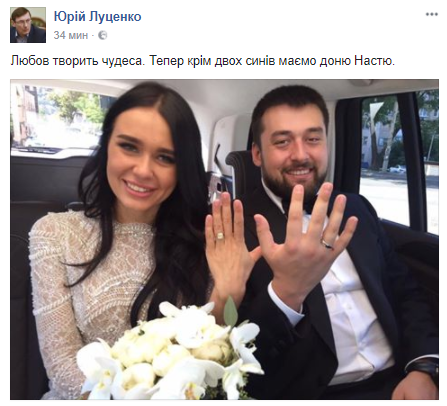Click the post text about Настю
This screenshot has height=406, width=447.
coord(202,61)
